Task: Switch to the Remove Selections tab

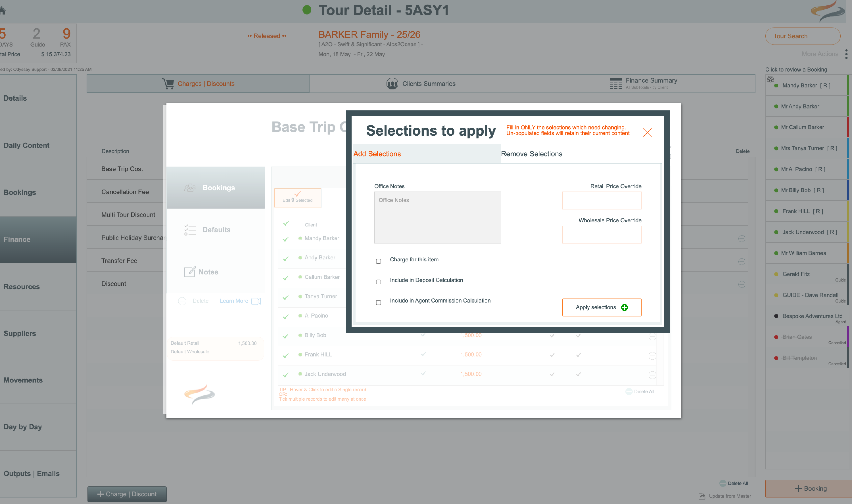Action: (581, 154)
